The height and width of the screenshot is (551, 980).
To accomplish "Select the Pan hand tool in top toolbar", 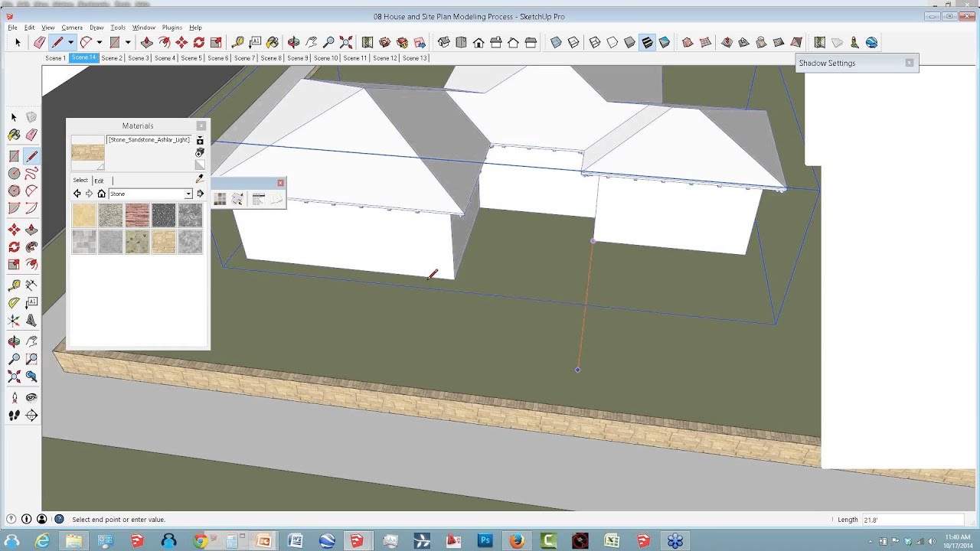I will (x=312, y=43).
